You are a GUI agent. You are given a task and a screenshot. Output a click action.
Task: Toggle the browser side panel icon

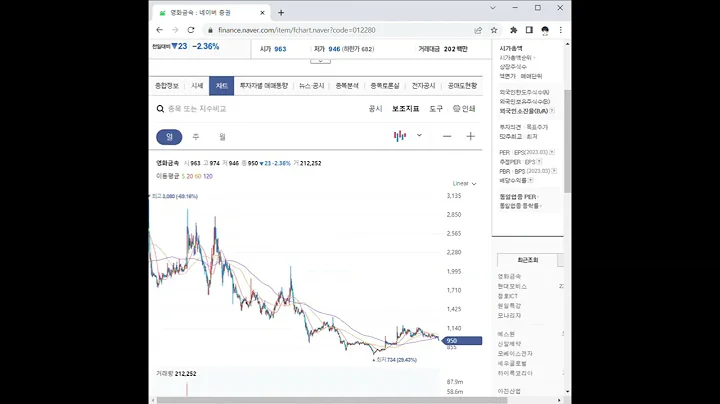(x=529, y=30)
